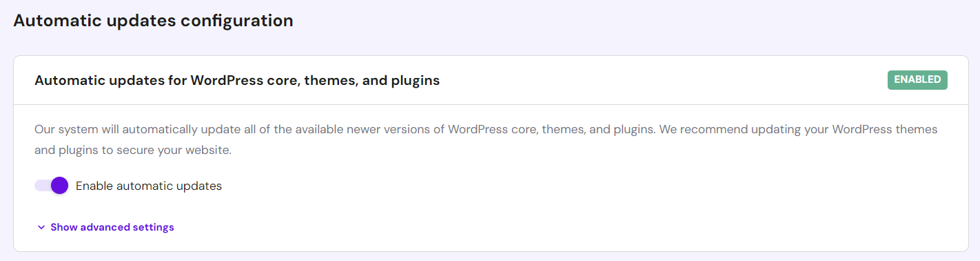Open advanced settings via the downward chevron
This screenshot has height=261, width=980.
point(41,227)
